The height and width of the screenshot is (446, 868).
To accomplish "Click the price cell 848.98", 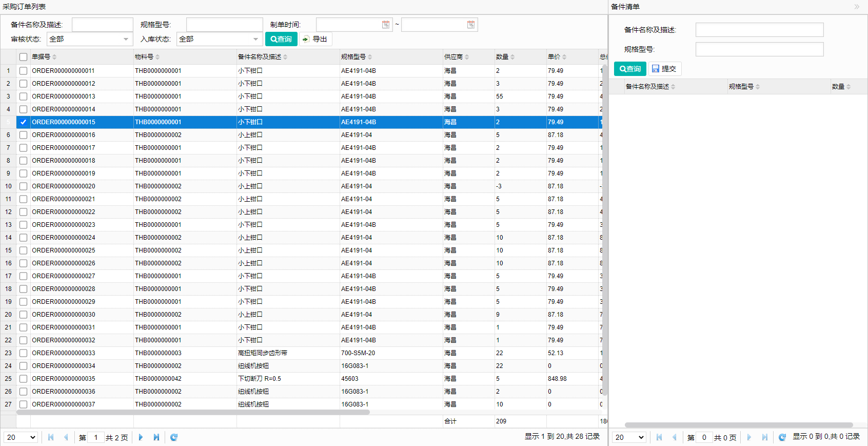I will (557, 379).
